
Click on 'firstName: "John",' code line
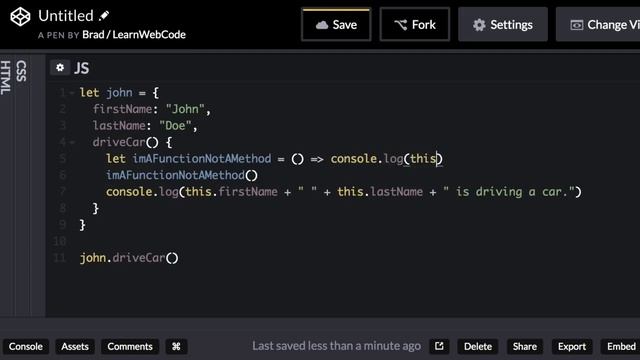coord(151,109)
